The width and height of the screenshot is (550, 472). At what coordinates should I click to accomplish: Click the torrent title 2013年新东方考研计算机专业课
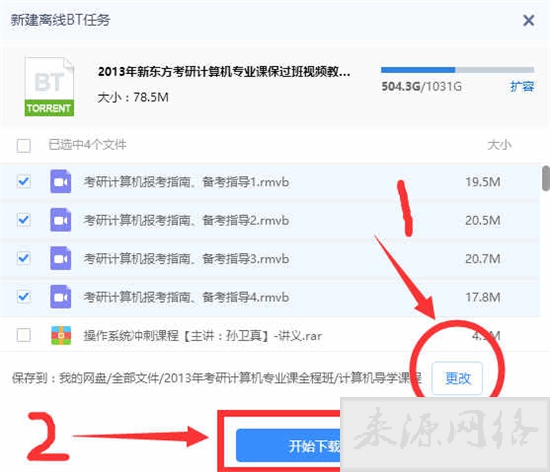tap(224, 72)
